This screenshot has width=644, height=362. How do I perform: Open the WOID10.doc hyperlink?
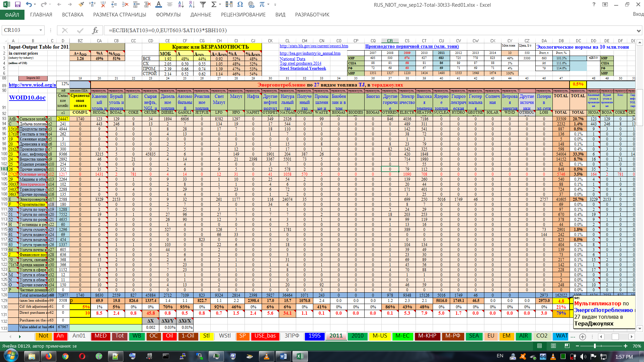coord(27,98)
